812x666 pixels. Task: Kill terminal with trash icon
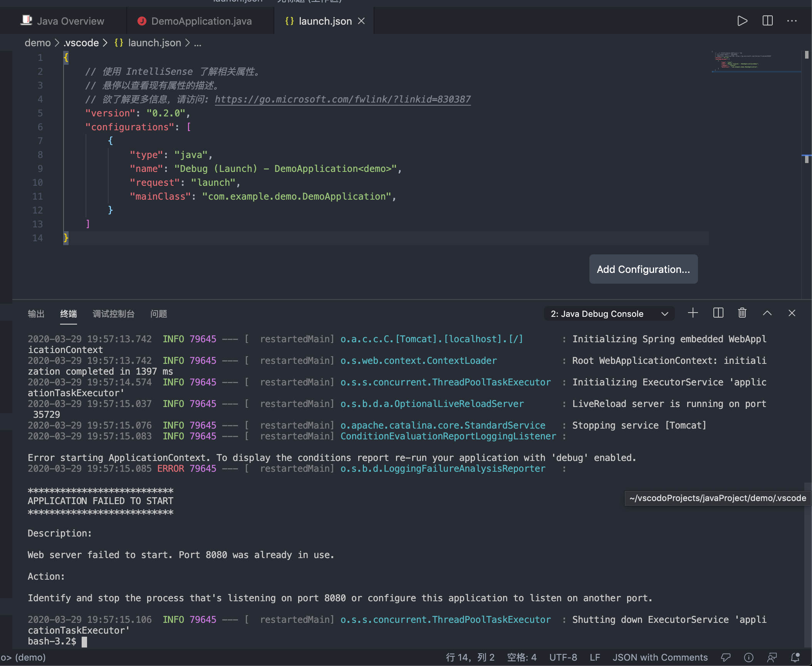[x=742, y=313]
